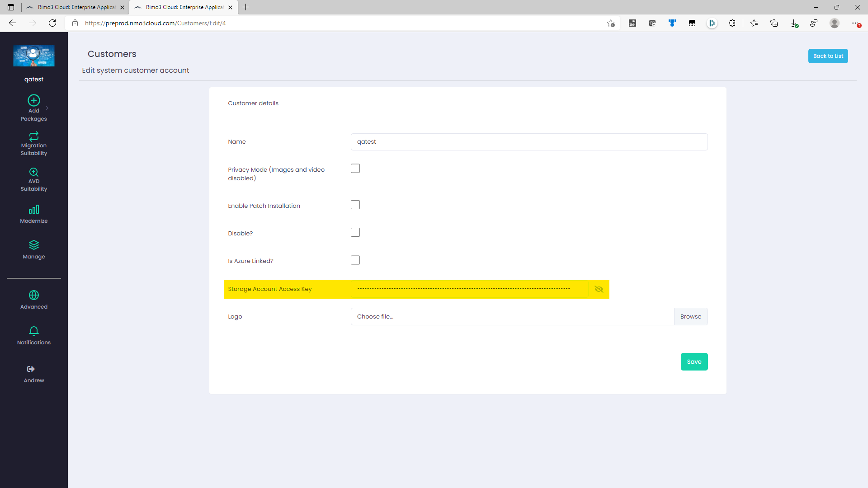Open Advanced settings in sidebar
Screen dimensions: 868x488
click(x=34, y=300)
